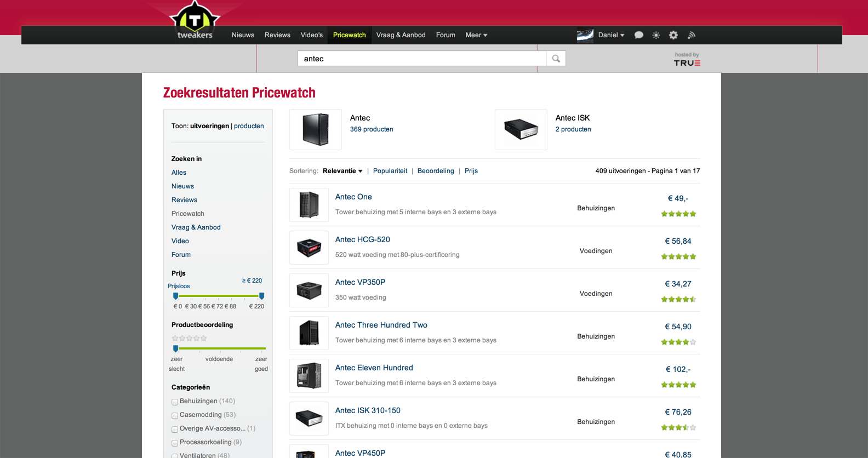The image size is (868, 458).
Task: Open the Antec ISK 310-150 link
Action: point(368,410)
